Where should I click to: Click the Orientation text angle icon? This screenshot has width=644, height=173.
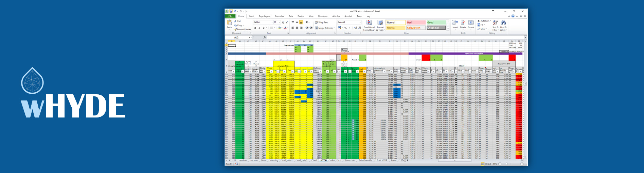(x=307, y=22)
